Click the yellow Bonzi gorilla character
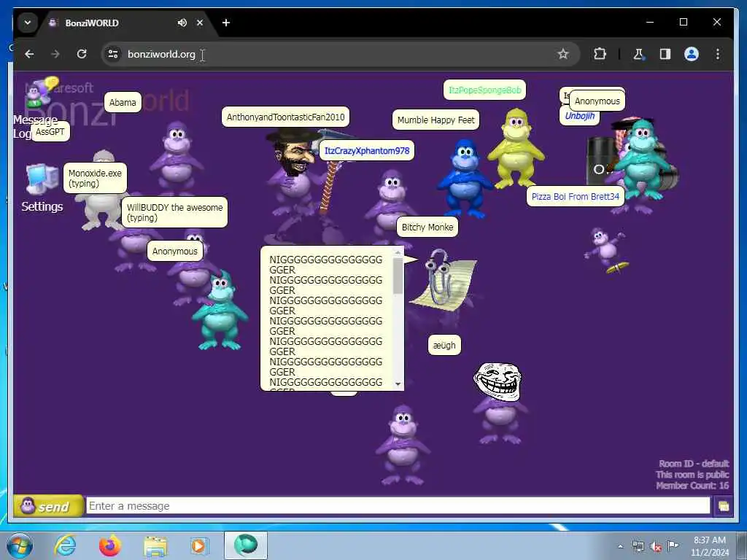The width and height of the screenshot is (747, 560). pos(516,147)
